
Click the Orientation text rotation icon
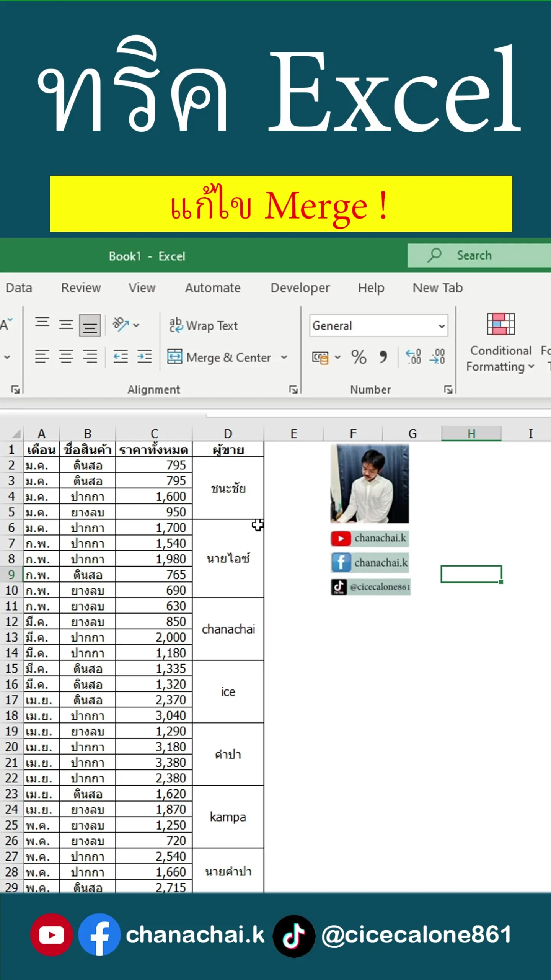[x=121, y=325]
